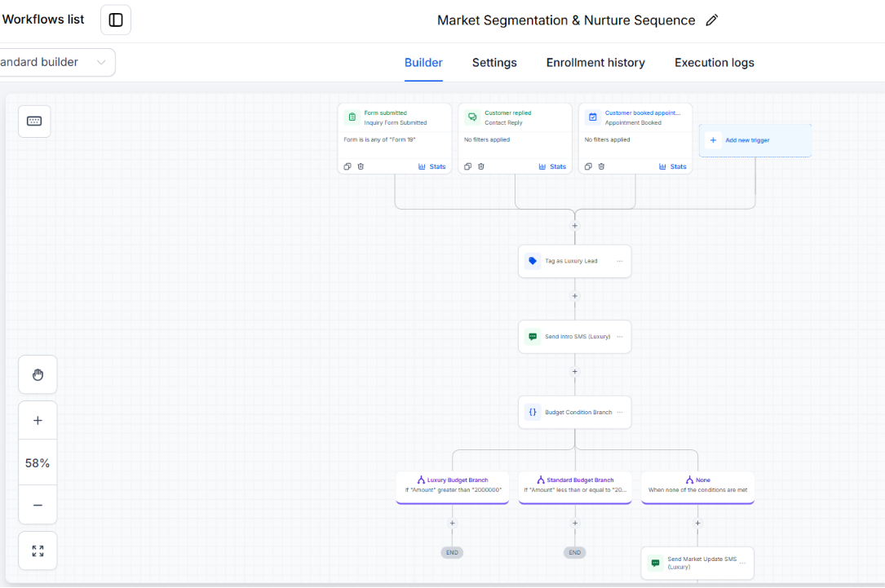Copy the Customer replied trigger

click(x=467, y=166)
